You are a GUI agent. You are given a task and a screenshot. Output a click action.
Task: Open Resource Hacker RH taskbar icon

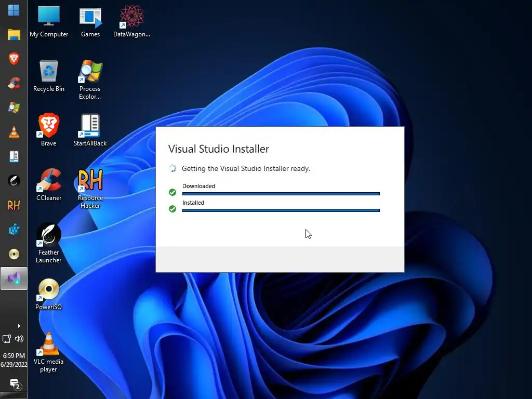click(x=14, y=205)
